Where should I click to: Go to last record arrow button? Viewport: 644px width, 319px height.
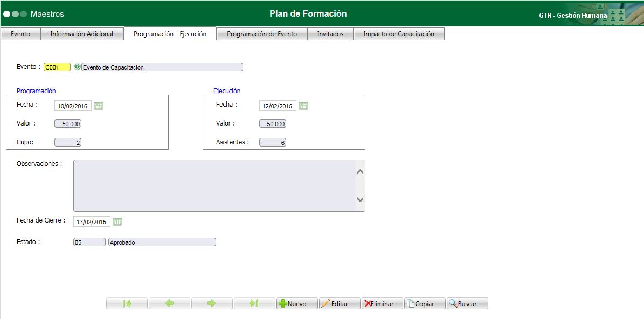pos(254,303)
